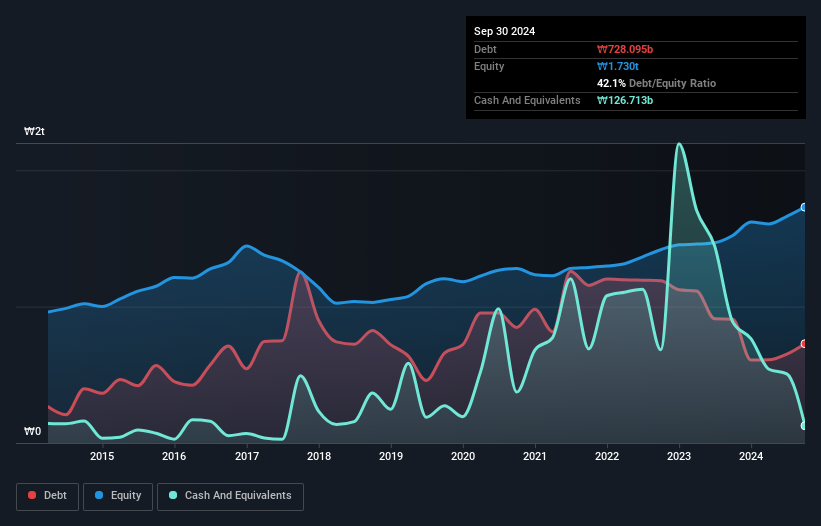Viewport: 821px width, 526px height.
Task: Toggle the Debt series legend button
Action: 48,496
